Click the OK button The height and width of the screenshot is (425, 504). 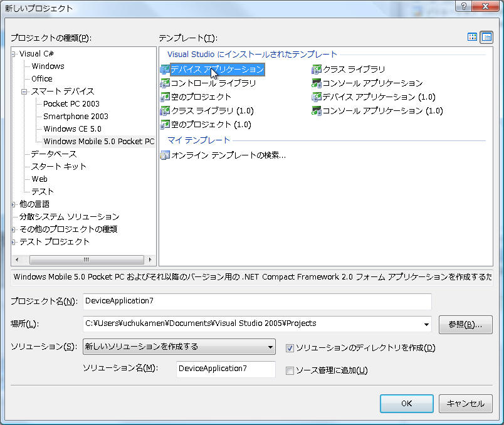coord(407,404)
